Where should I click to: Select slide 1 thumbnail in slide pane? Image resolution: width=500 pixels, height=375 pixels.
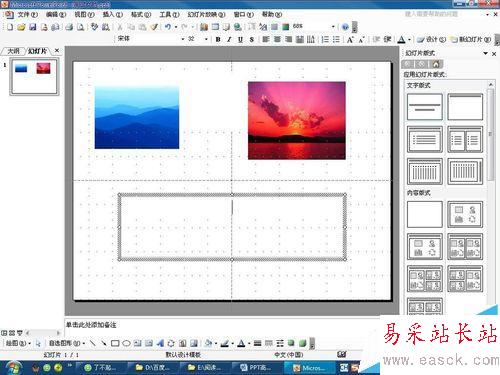pos(34,76)
